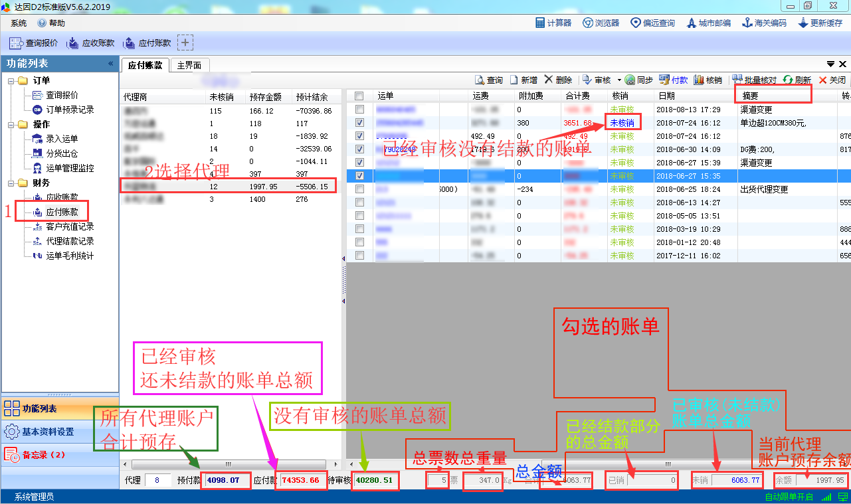The height and width of the screenshot is (504, 851).
Task: Uncheck the row dated 2018-06-30 14:09
Action: pos(359,149)
